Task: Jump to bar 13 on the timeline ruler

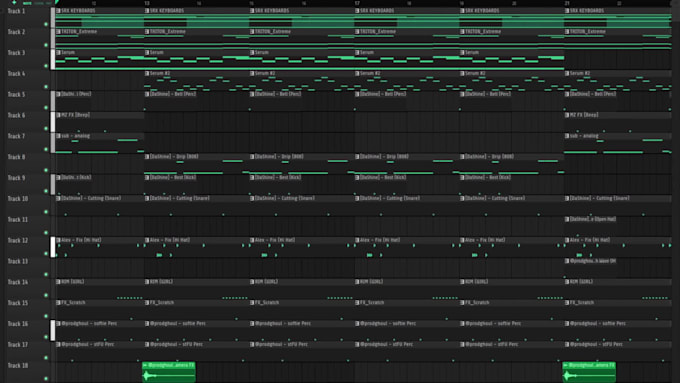Action: point(147,3)
